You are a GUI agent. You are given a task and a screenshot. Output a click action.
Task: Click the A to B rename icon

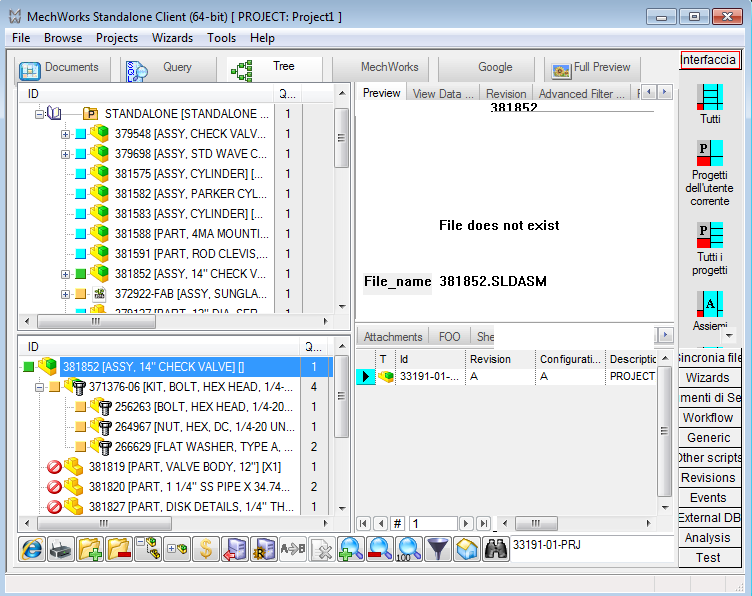(293, 549)
